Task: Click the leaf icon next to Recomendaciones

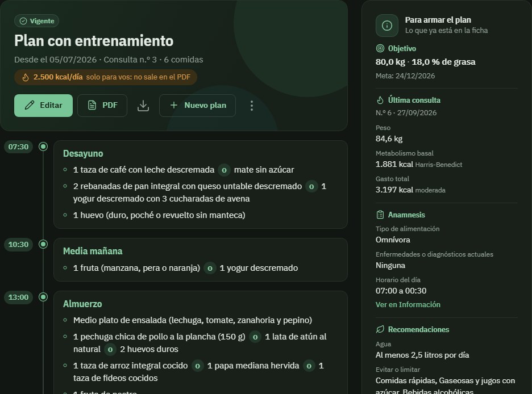Action: [380, 329]
